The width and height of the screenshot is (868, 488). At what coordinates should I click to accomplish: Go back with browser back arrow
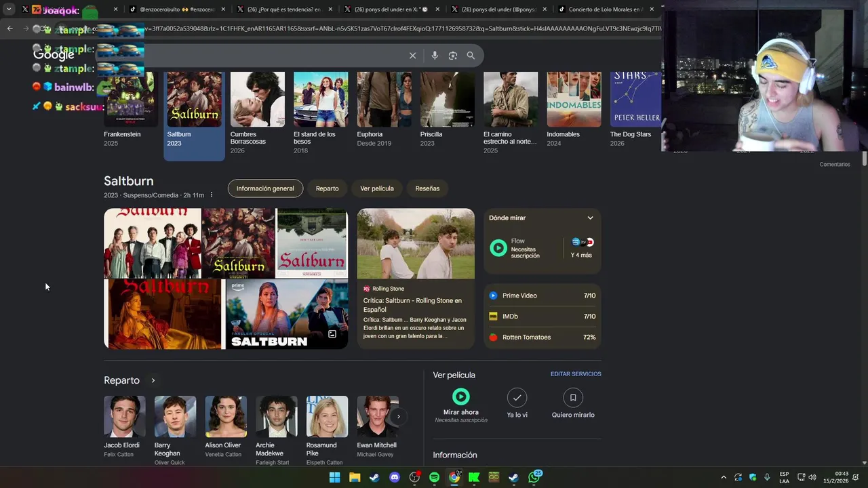click(9, 28)
